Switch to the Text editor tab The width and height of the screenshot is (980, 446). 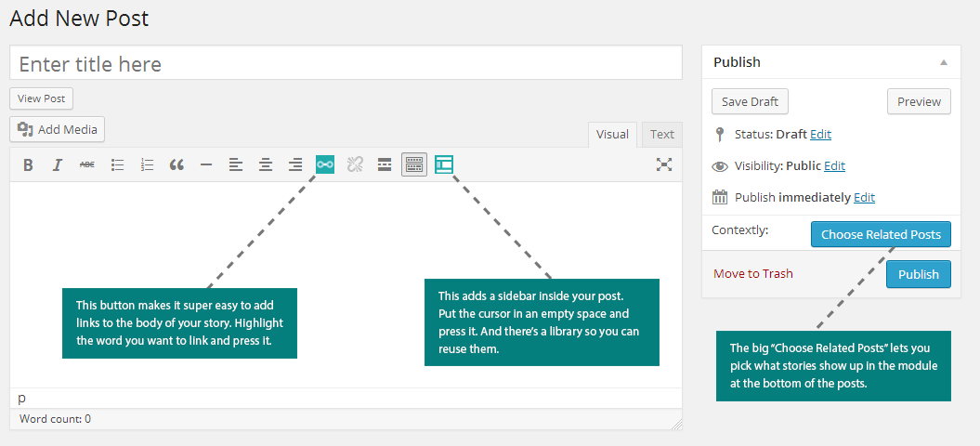coord(662,135)
